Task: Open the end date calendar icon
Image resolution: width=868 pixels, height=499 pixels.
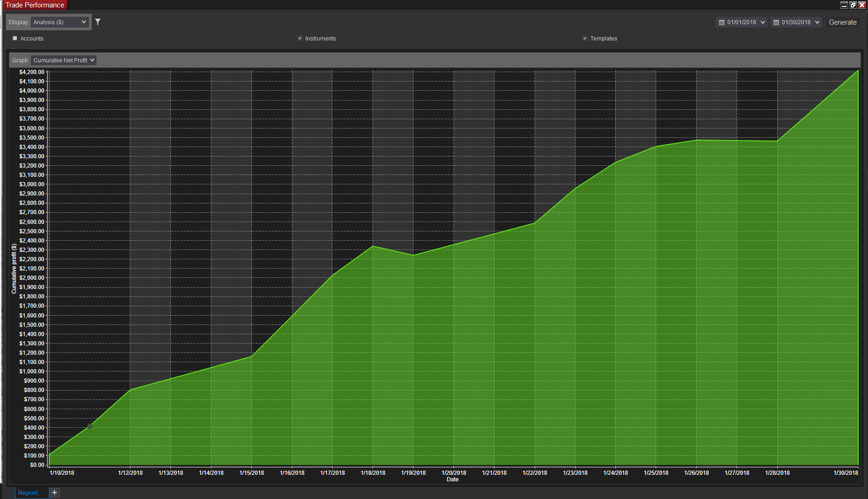Action: tap(776, 22)
